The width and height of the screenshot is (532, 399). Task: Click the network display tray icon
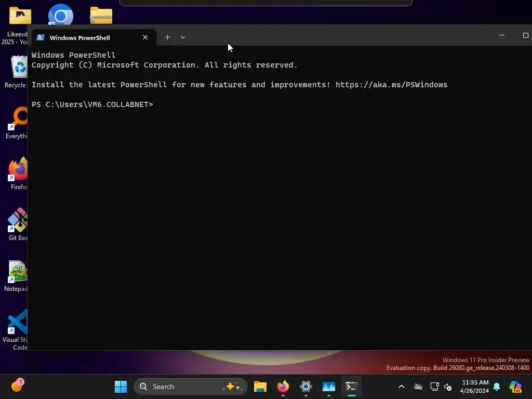point(434,387)
